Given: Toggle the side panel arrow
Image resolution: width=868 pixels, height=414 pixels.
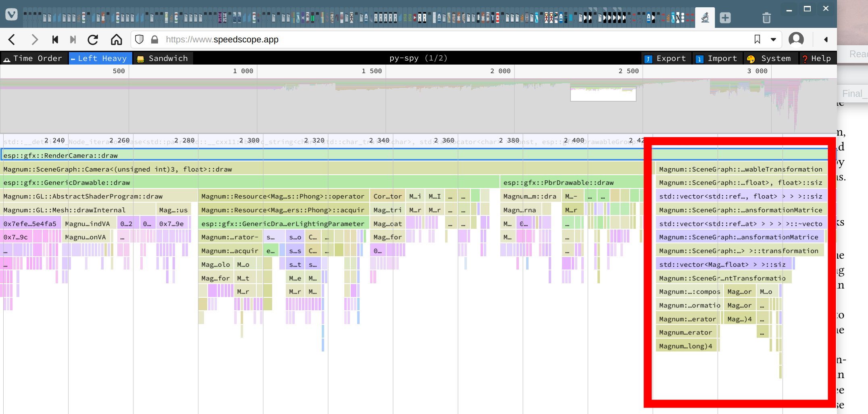Looking at the screenshot, I should [826, 40].
